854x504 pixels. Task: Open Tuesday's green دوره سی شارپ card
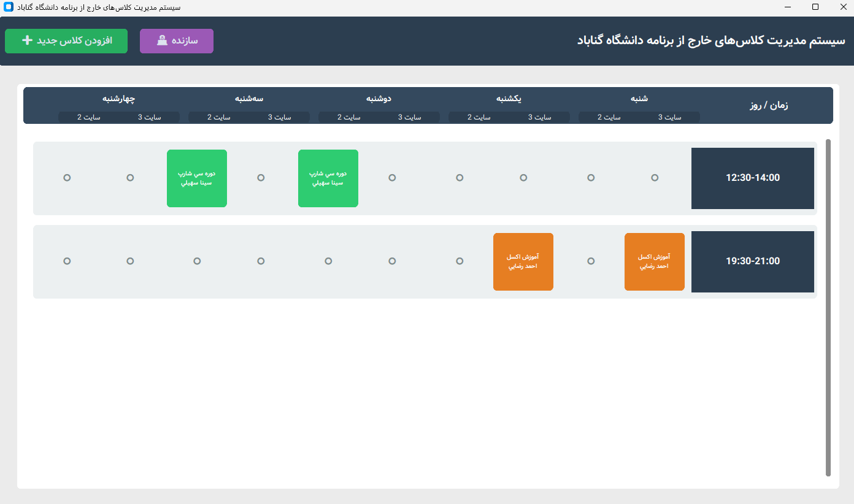(x=197, y=178)
